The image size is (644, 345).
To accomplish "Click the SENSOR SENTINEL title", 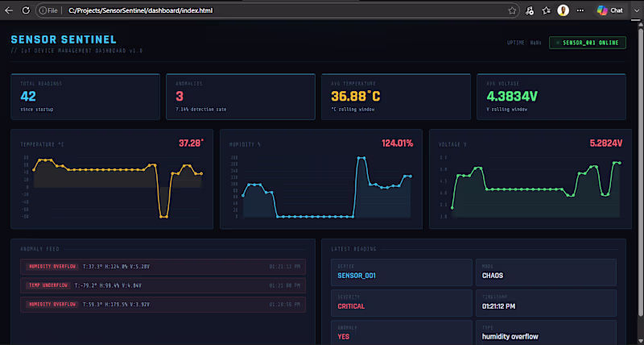I will click(x=64, y=39).
